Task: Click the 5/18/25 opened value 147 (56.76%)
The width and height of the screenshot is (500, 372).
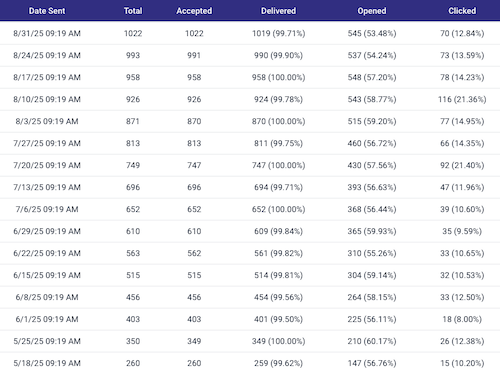Action: 372,363
